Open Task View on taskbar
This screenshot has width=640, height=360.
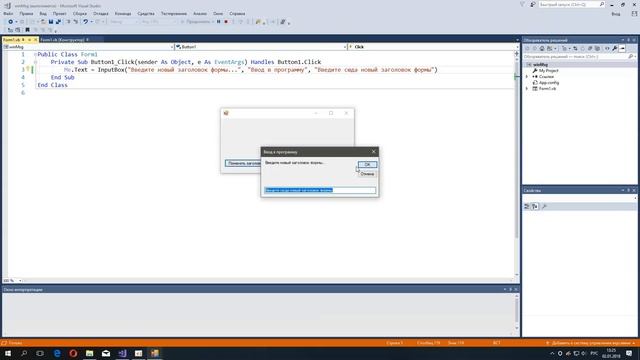point(40,353)
